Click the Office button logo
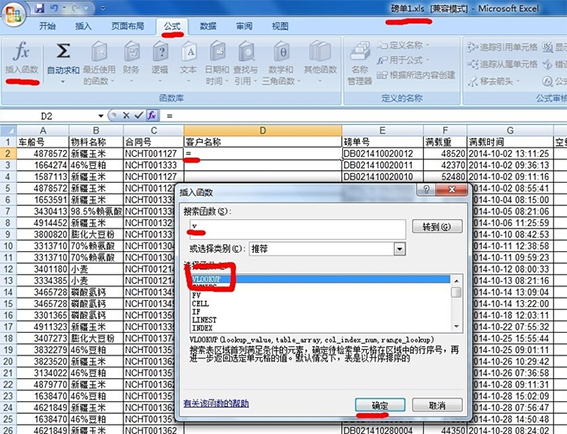567x434 pixels. coord(13,14)
